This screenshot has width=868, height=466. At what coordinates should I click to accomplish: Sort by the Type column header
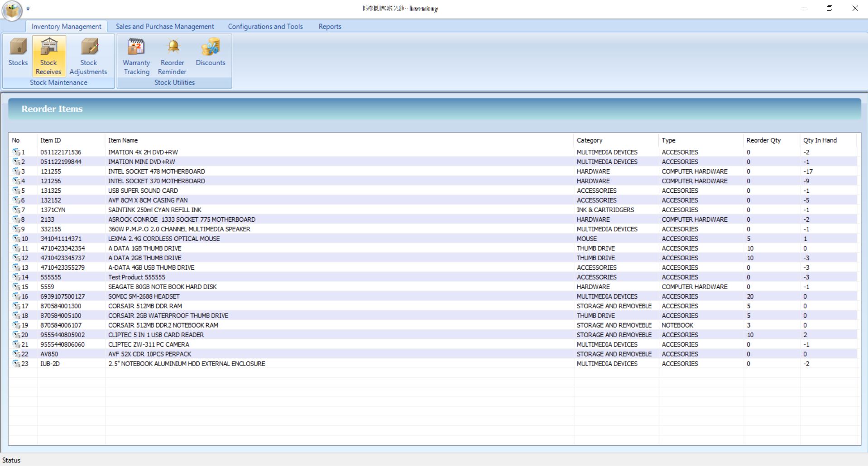point(701,140)
